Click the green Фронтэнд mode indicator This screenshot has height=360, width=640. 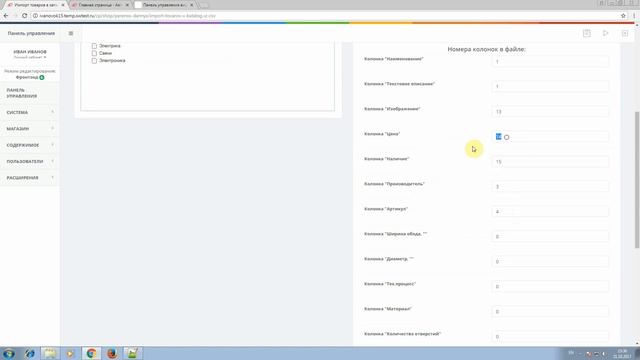pyautogui.click(x=42, y=77)
